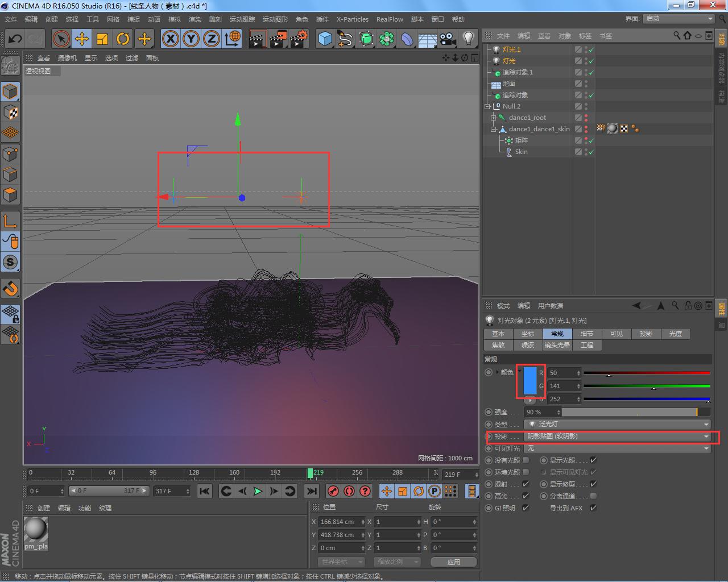
Task: Toggle the 分离通道 checkbox
Action: point(593,496)
